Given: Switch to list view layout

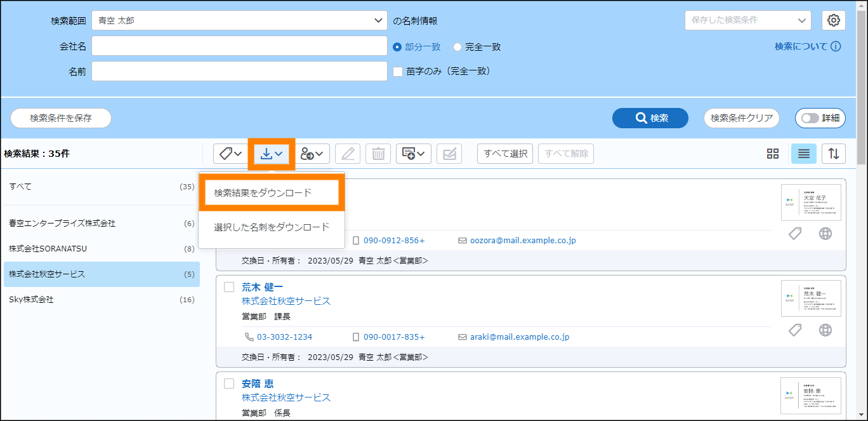Looking at the screenshot, I should click(803, 154).
